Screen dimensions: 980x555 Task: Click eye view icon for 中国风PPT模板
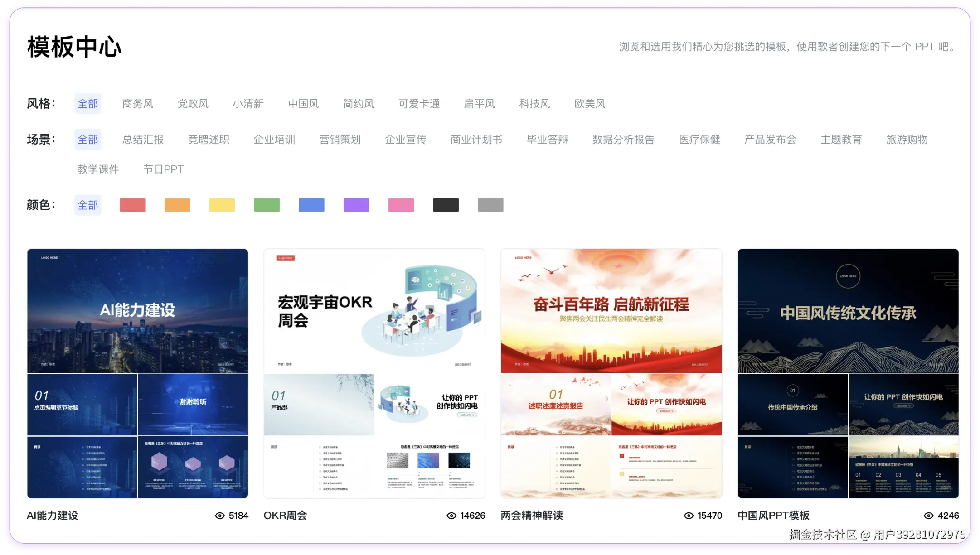[928, 516]
